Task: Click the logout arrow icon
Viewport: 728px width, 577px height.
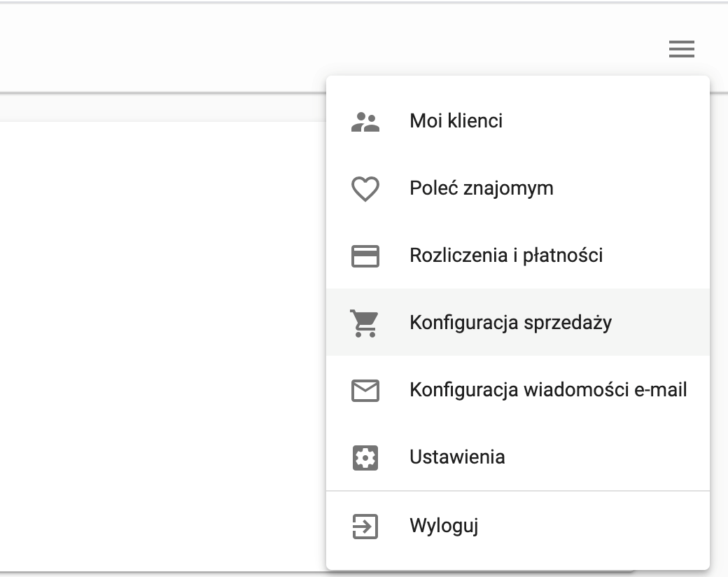Action: [365, 527]
